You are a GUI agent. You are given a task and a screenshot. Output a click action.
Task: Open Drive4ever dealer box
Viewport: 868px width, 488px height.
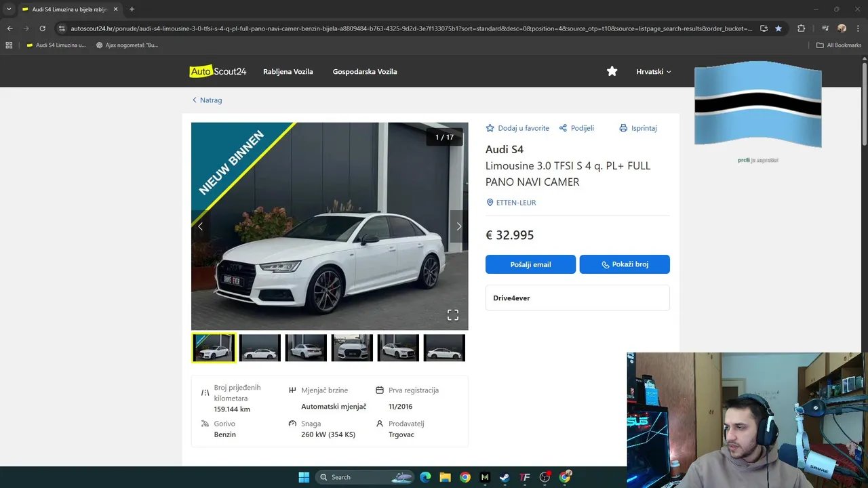(x=578, y=298)
